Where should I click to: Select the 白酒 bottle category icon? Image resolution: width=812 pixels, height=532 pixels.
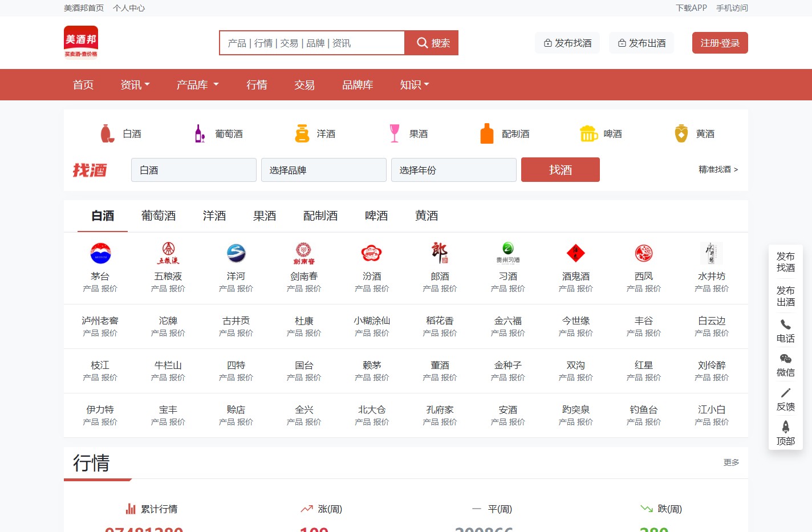click(x=107, y=133)
